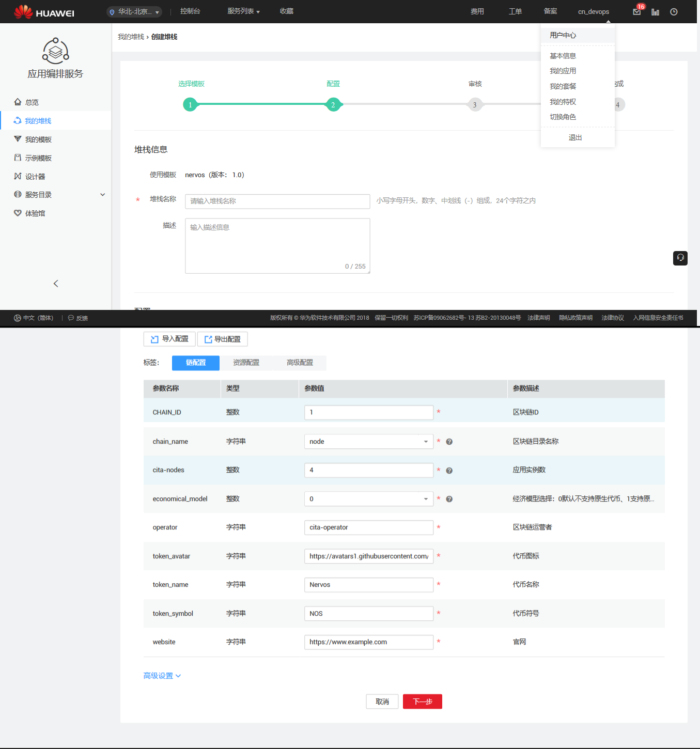
Task: Click the 取消 cancel button
Action: [382, 701]
